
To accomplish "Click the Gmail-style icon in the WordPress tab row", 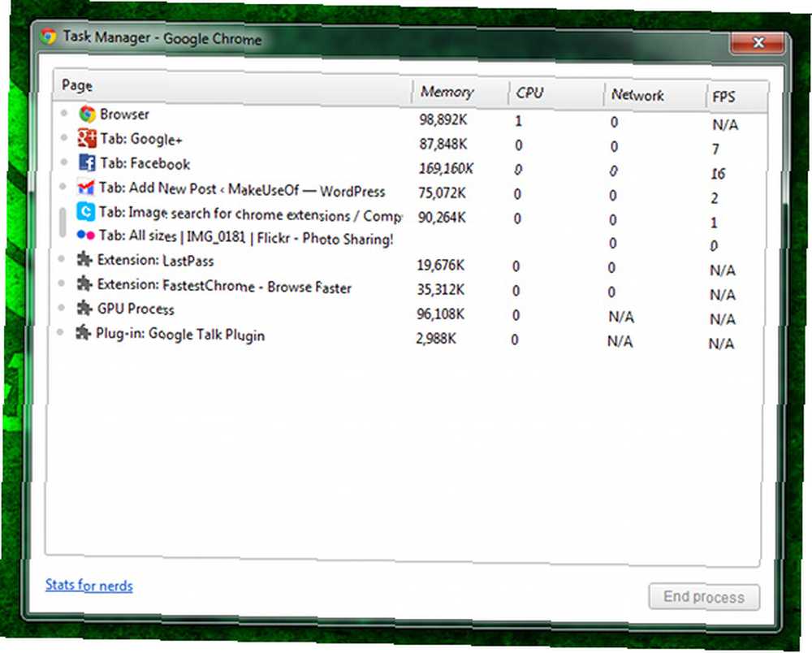I will (x=85, y=187).
